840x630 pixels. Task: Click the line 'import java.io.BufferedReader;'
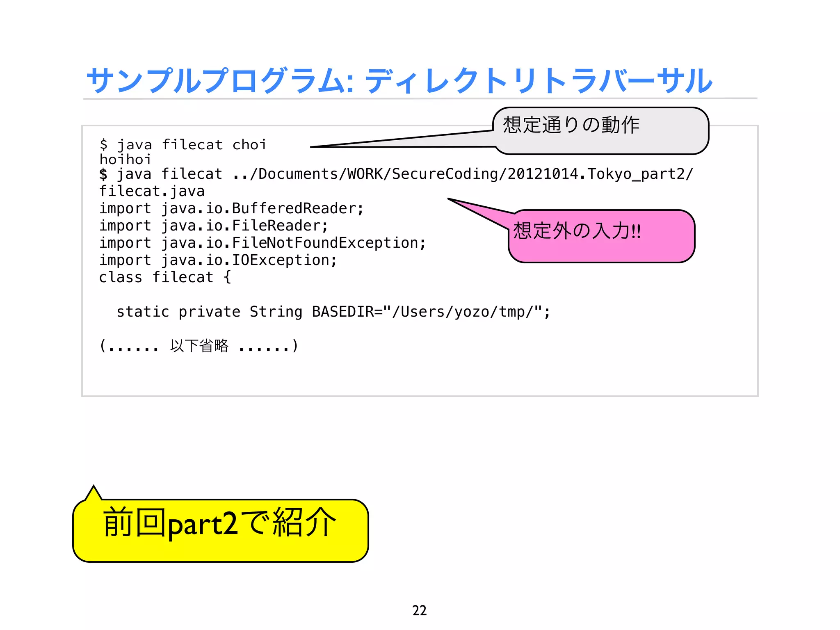tap(231, 208)
